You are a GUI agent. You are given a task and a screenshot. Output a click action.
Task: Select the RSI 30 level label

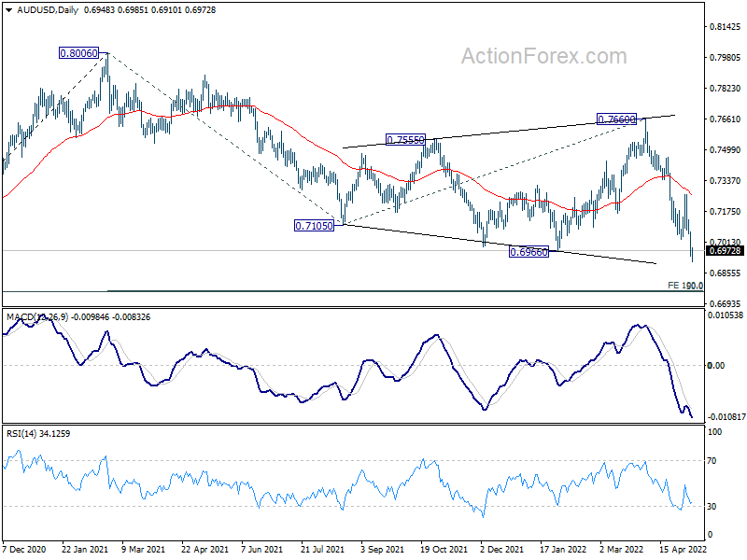[x=712, y=506]
